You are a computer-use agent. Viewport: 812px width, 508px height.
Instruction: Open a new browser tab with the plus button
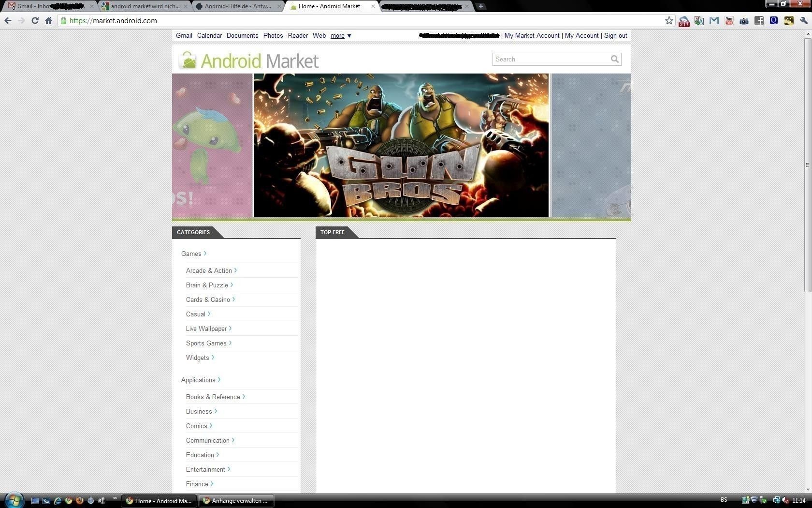tap(481, 6)
